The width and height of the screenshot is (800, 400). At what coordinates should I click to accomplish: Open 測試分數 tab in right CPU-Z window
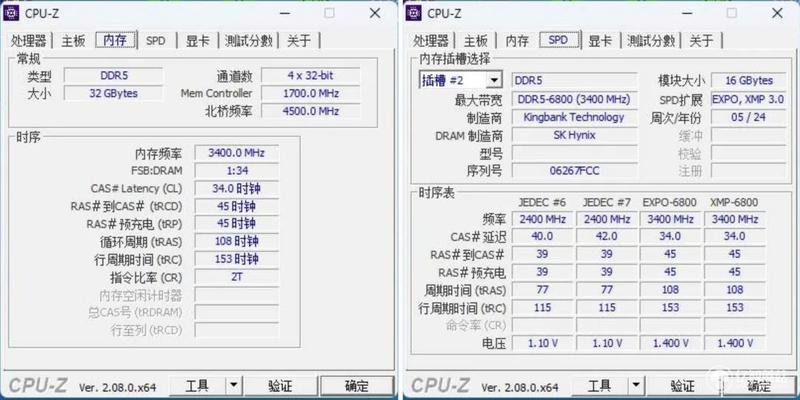pos(651,41)
